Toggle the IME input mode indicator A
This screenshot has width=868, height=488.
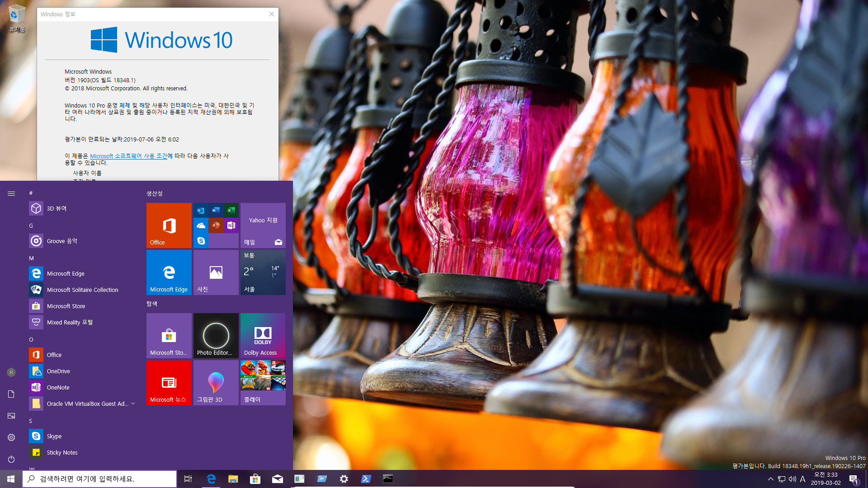tap(803, 479)
